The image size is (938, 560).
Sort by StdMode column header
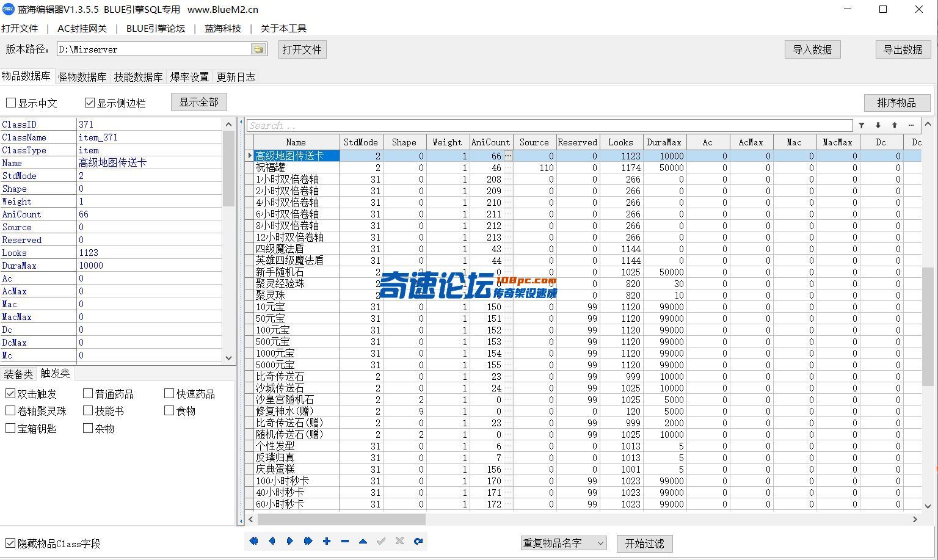pos(361,142)
